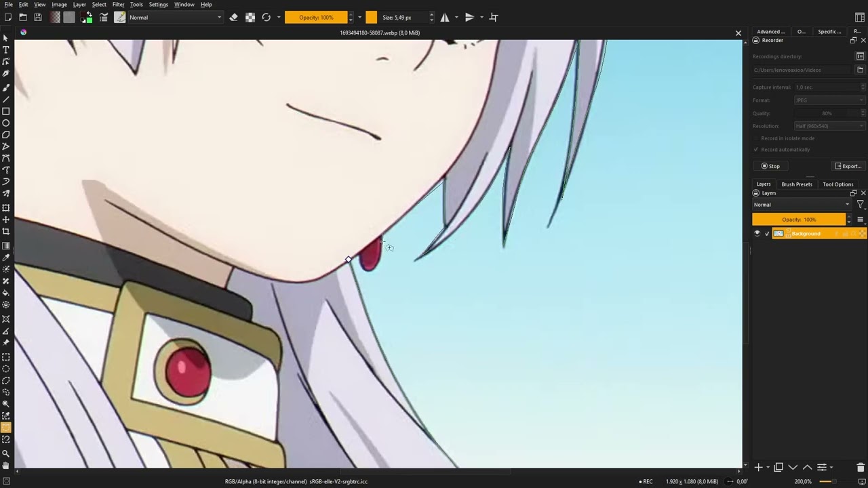Reload the original brush preset
868x488 pixels.
point(267,17)
